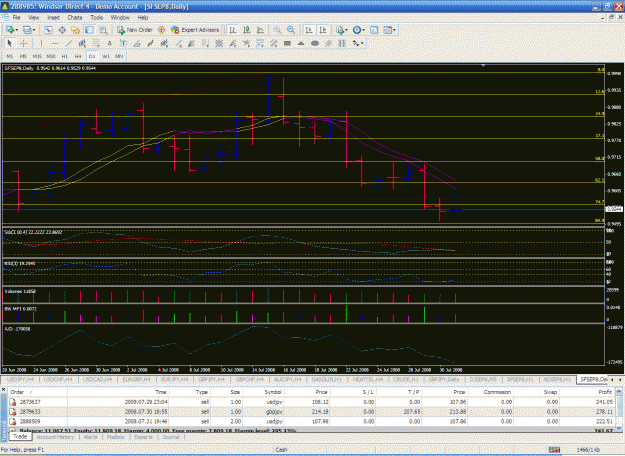625x456 pixels.
Task: Open the Charts menu
Action: pos(75,18)
